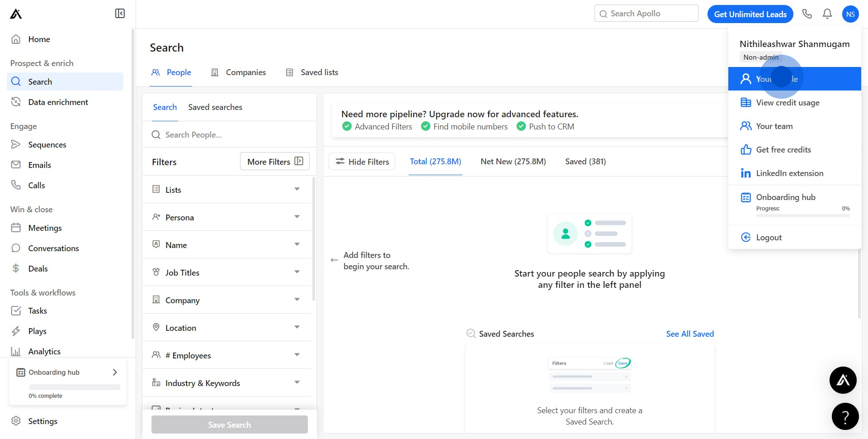Expand the Industry & Keywords filter

[x=226, y=383]
